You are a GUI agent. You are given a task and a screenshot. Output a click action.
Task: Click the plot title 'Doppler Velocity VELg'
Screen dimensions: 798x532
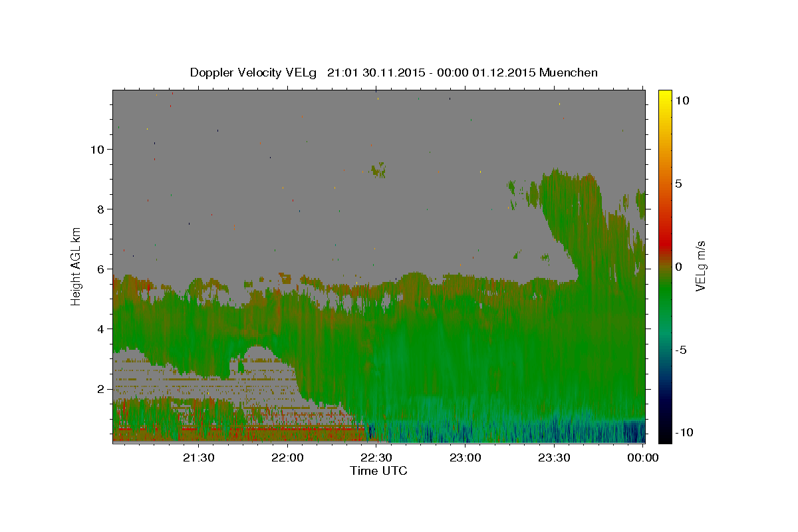point(254,72)
